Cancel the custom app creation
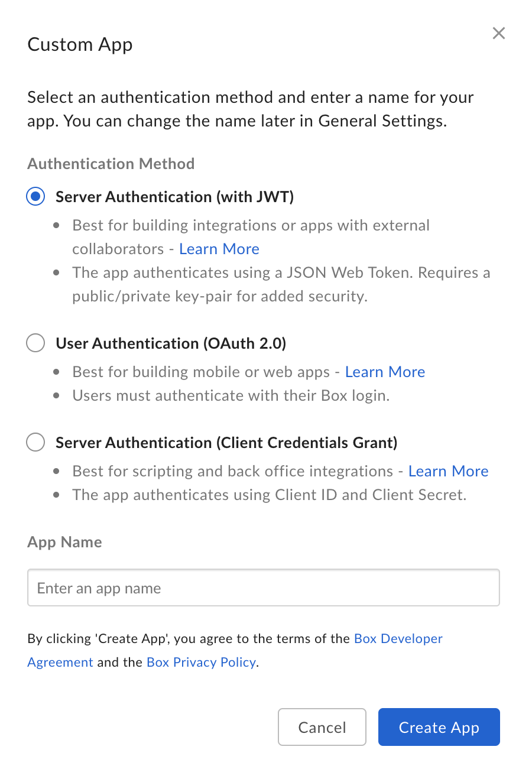Image resolution: width=532 pixels, height=766 pixels. coord(322,727)
